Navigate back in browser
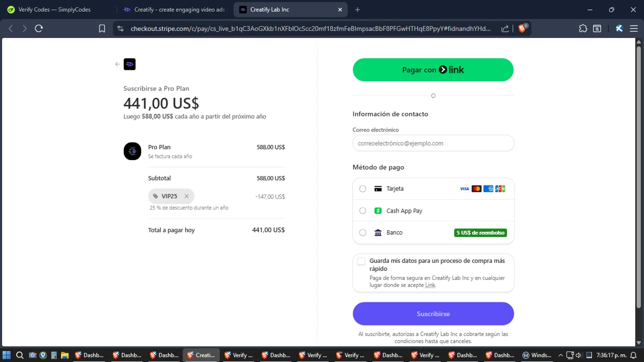Image resolution: width=644 pixels, height=362 pixels. pos(11,28)
